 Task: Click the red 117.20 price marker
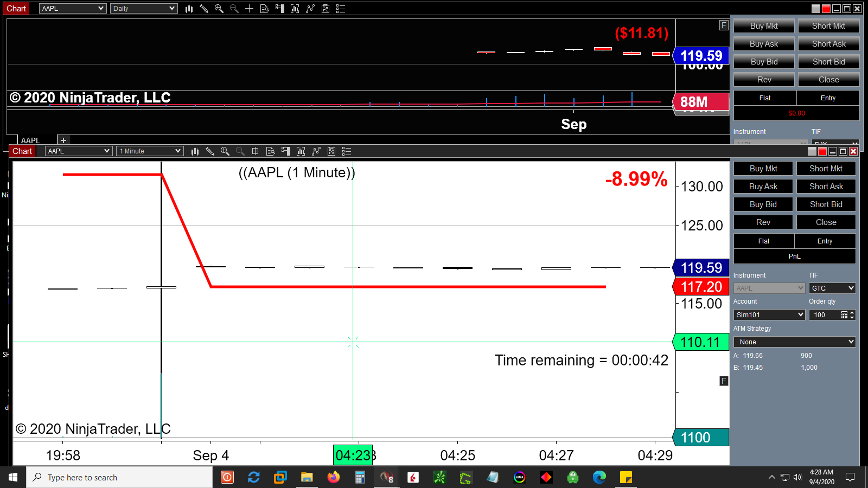[701, 287]
